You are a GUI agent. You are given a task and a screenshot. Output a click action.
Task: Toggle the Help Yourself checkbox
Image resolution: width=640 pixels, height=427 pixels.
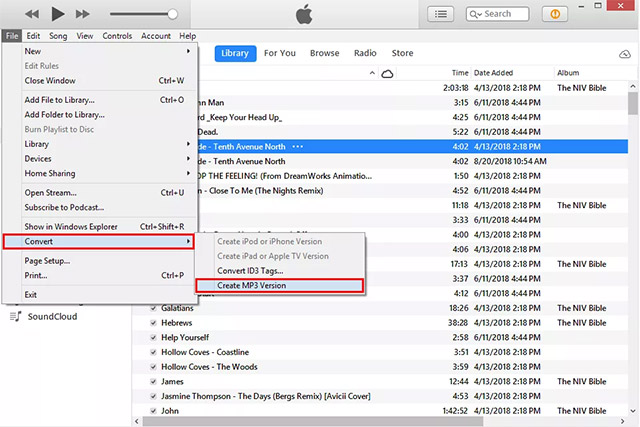click(153, 338)
